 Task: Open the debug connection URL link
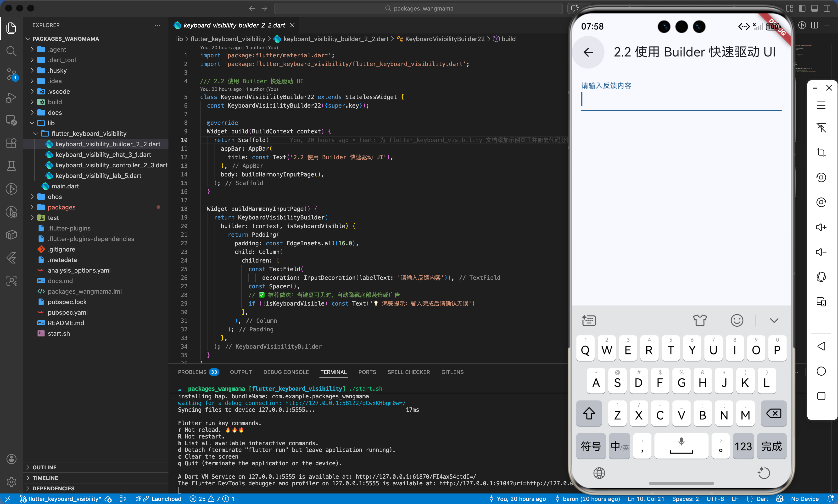[x=345, y=403]
